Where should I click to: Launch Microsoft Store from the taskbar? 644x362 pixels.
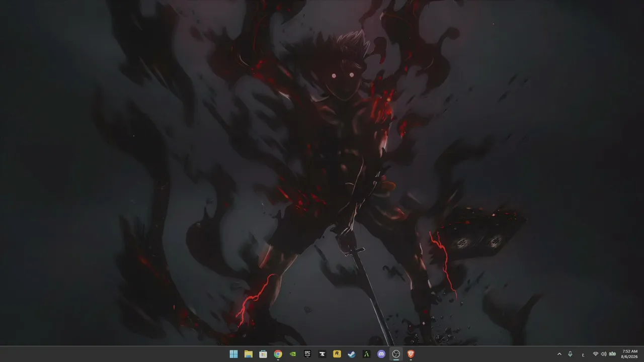pos(263,354)
